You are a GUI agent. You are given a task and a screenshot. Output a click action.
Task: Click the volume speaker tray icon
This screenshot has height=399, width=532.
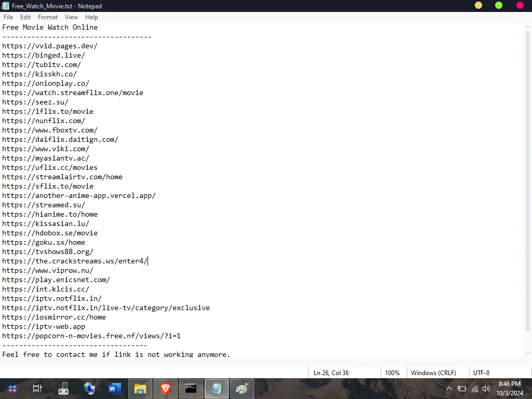coord(486,389)
